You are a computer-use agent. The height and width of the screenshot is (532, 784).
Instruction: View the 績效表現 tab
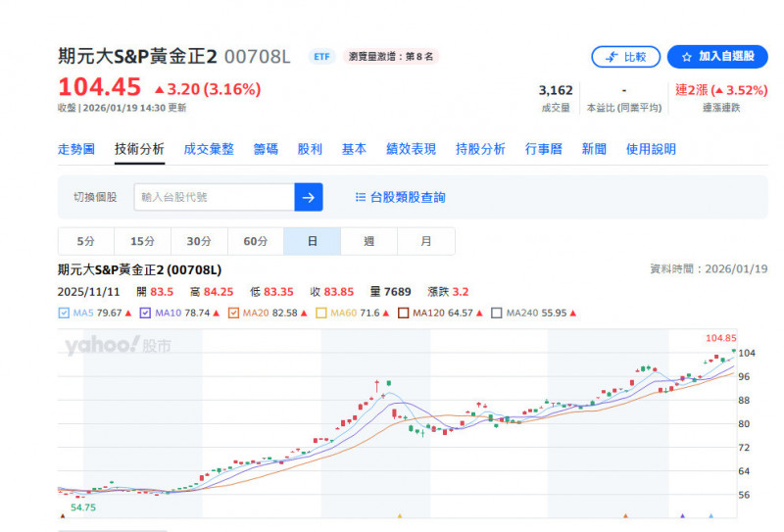coord(411,149)
